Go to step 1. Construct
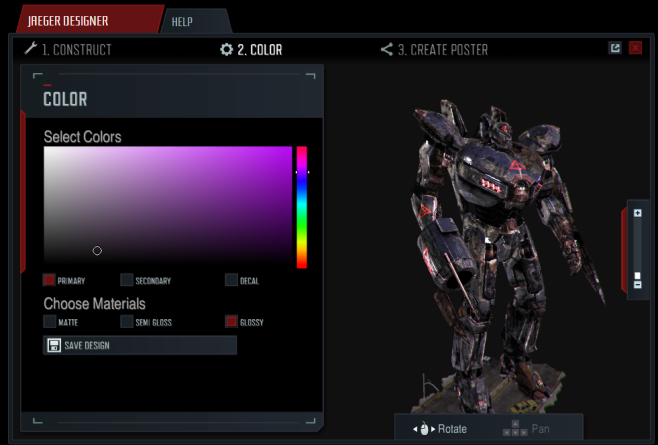The height and width of the screenshot is (445, 658). point(68,50)
